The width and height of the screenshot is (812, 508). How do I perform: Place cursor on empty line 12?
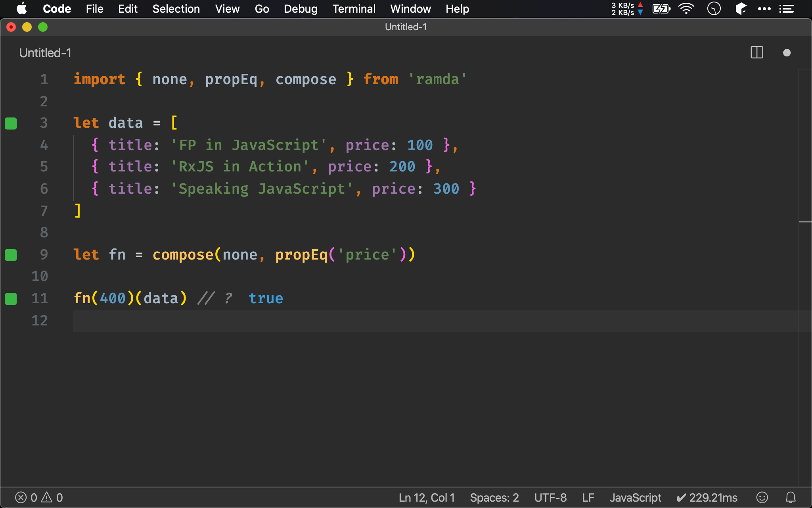pyautogui.click(x=435, y=321)
